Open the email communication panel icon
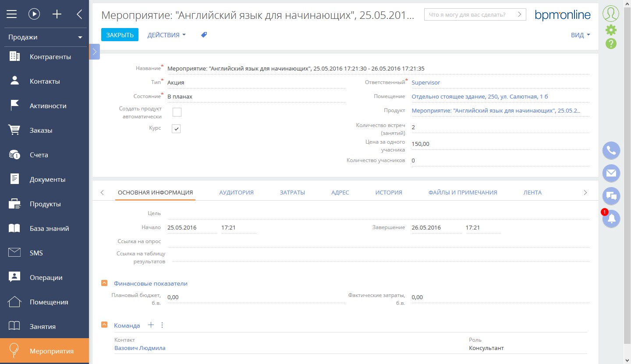The image size is (631, 364). pyautogui.click(x=611, y=173)
